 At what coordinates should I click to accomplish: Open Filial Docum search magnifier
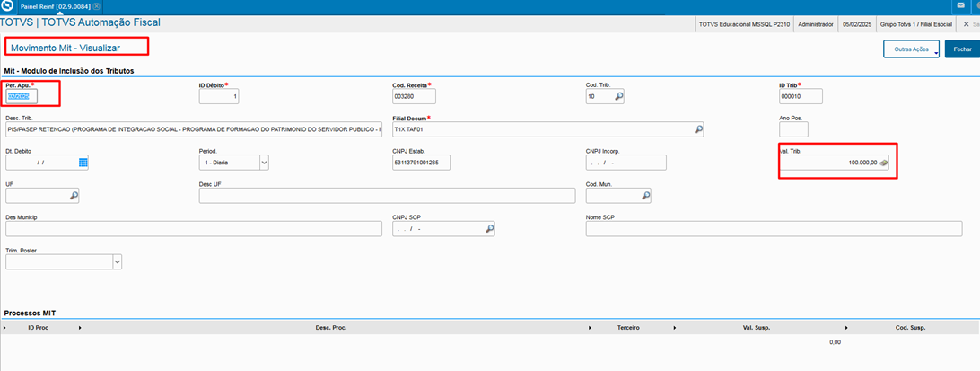(x=698, y=129)
